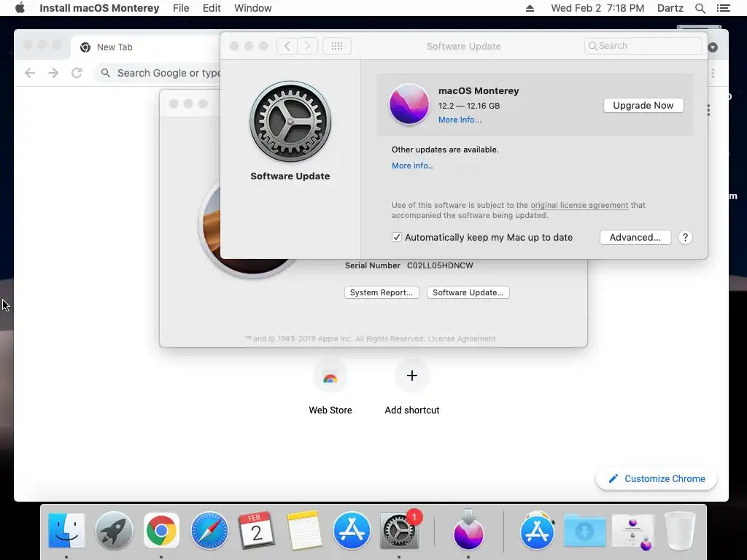Image resolution: width=747 pixels, height=560 pixels.
Task: Click Chrome forward arrow button
Action: point(53,73)
